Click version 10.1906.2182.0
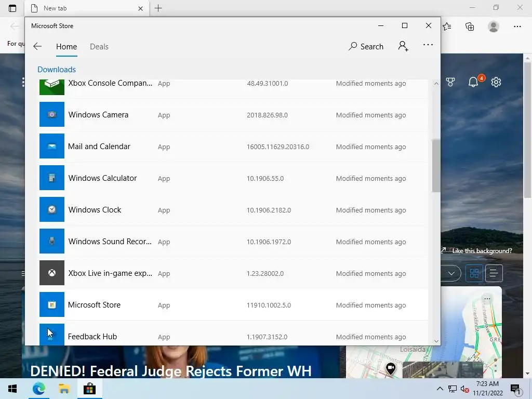This screenshot has width=532, height=399. pos(269,210)
